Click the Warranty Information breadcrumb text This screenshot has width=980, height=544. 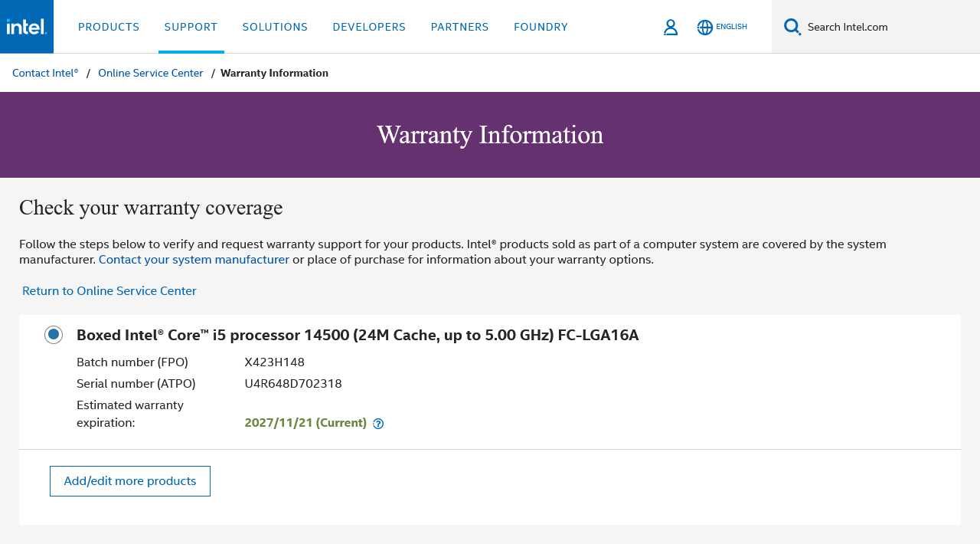tap(274, 73)
